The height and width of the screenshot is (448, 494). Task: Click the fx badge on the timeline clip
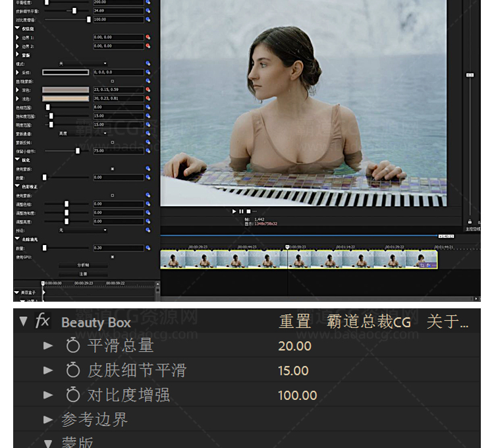pos(428,266)
